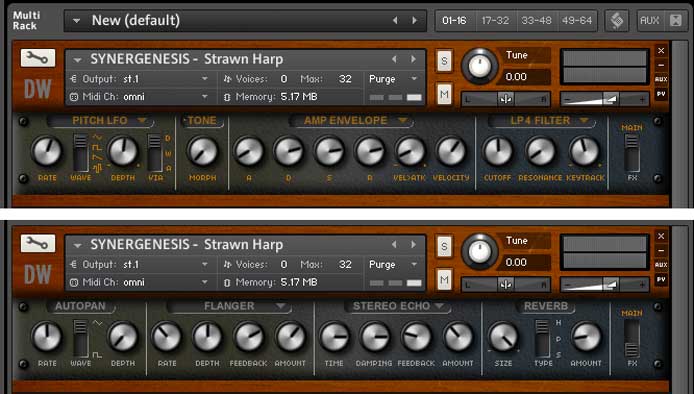Open Purge menu on top instrument
The image size is (694, 394).
click(x=393, y=79)
